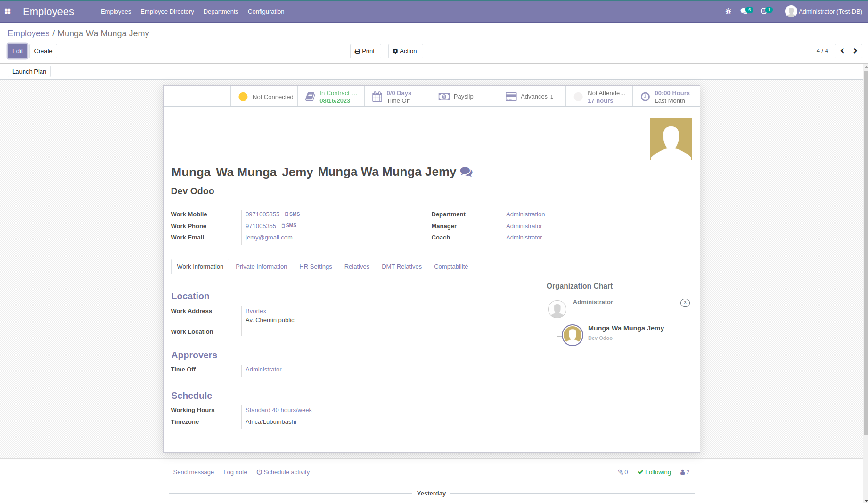Open the Print dropdown menu

click(365, 51)
